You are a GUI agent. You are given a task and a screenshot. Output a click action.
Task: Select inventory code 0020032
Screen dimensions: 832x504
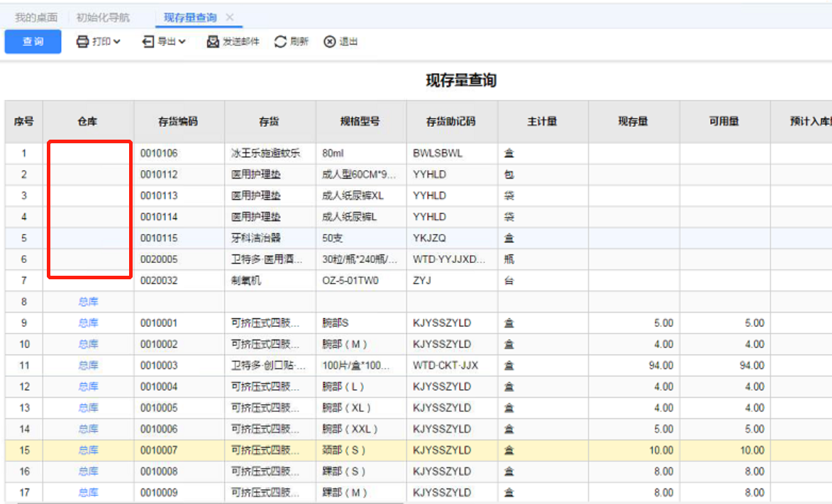[159, 281]
